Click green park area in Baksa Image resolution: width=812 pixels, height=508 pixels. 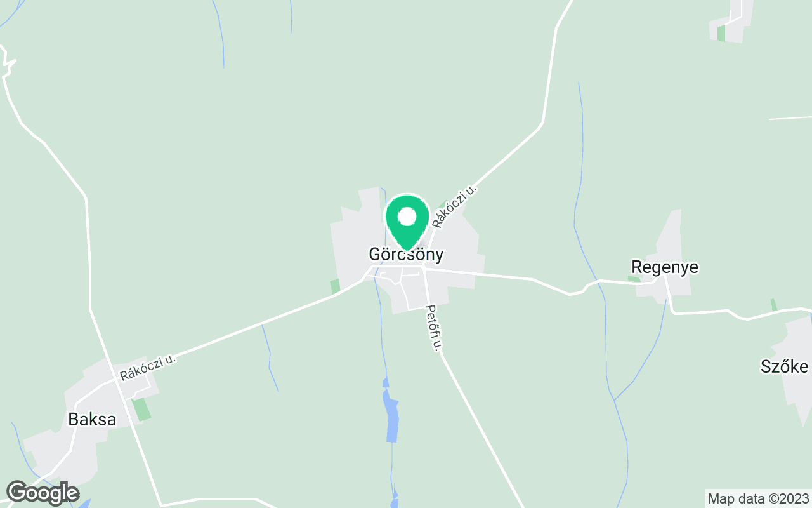click(x=141, y=409)
